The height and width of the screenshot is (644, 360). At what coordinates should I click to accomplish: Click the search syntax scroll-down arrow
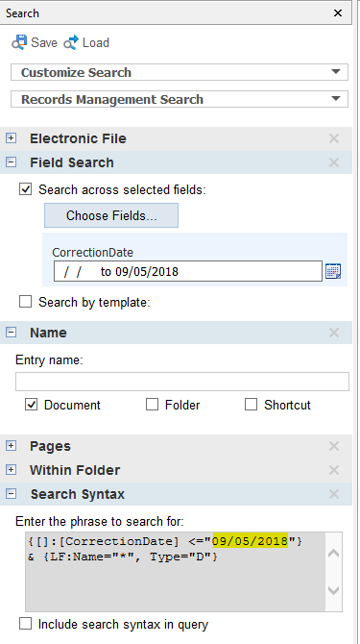click(x=334, y=590)
